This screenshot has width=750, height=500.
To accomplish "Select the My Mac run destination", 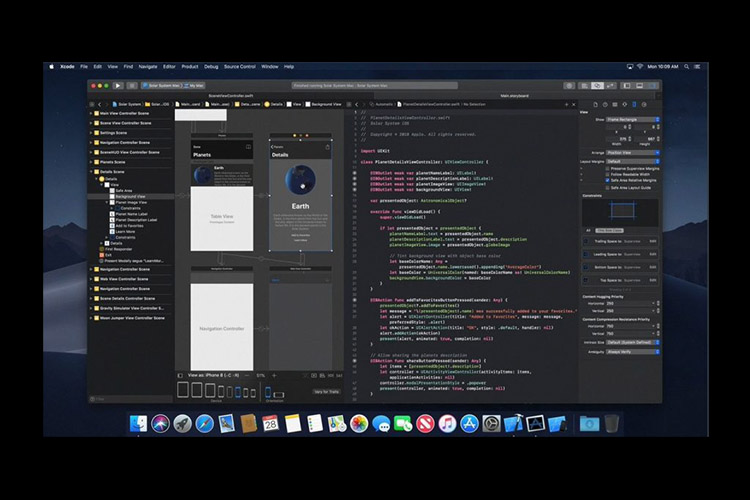I will pos(196,86).
